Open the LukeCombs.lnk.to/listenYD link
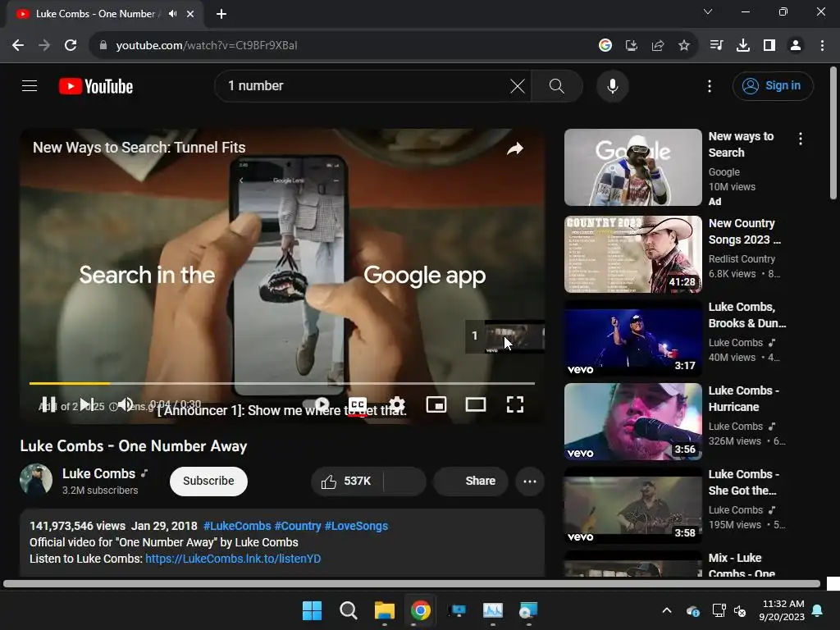 233,559
